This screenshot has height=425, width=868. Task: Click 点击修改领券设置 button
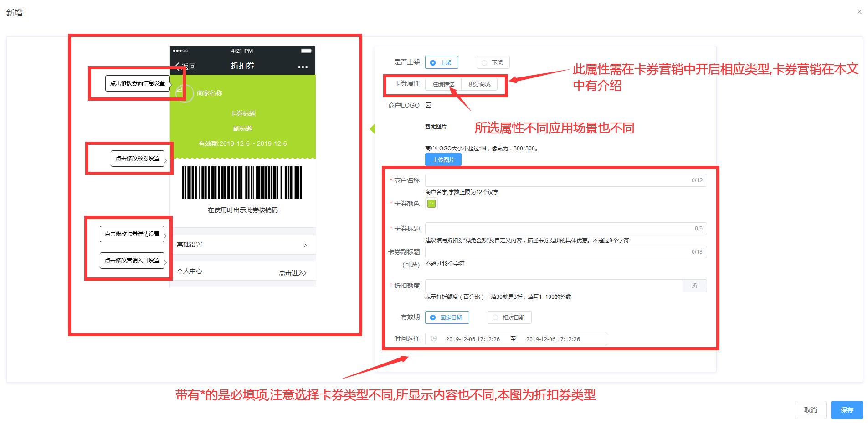click(x=138, y=159)
